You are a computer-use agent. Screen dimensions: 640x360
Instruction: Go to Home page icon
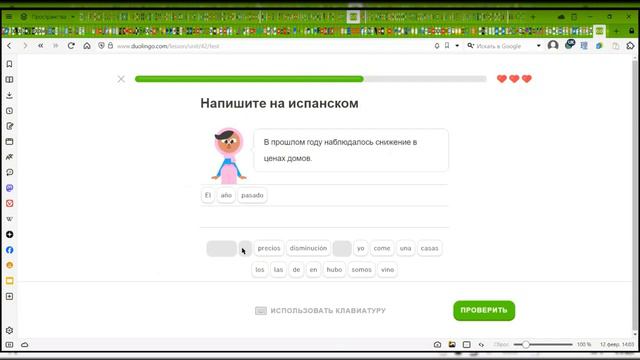(x=87, y=46)
